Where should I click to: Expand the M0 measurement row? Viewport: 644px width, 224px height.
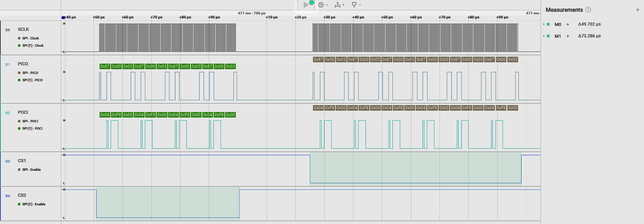544,24
